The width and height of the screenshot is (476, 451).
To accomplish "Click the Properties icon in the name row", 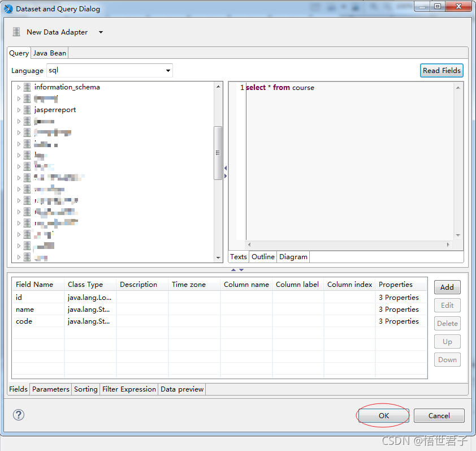I will (399, 309).
